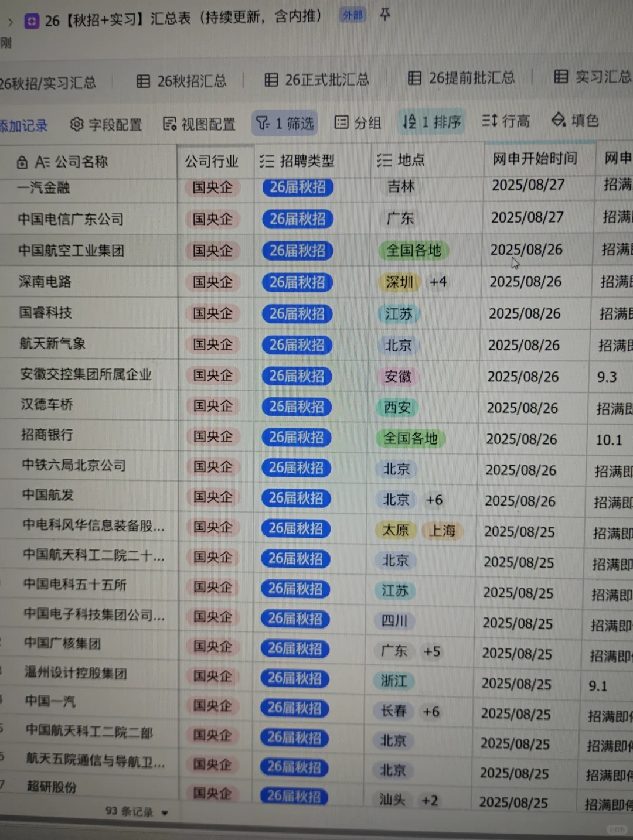This screenshot has width=633, height=840.
Task: Click the 浙江 location tag
Action: tap(394, 681)
